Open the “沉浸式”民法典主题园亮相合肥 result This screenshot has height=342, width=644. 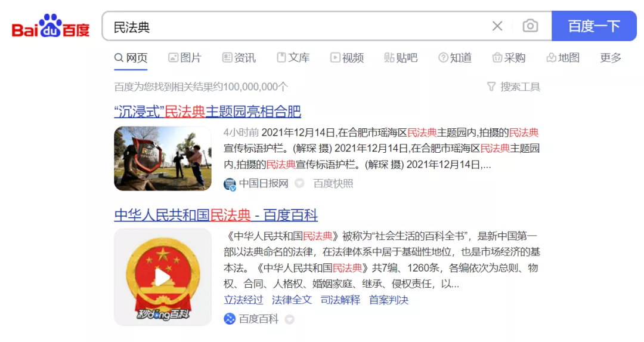[x=208, y=112]
